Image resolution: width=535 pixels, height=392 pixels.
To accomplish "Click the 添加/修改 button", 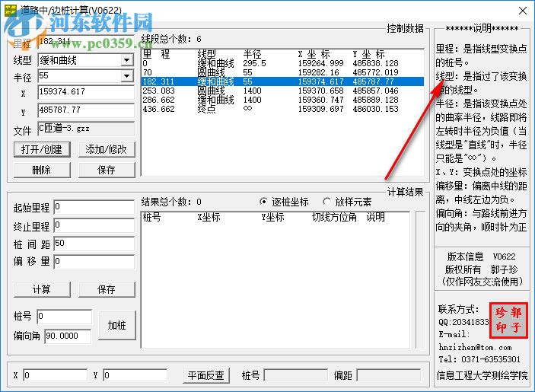I will click(x=107, y=149).
